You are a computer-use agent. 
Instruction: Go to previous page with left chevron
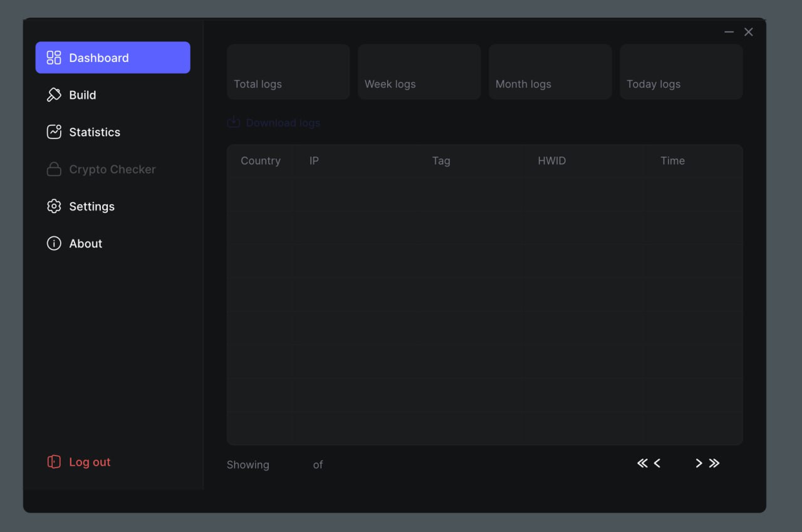pos(657,463)
